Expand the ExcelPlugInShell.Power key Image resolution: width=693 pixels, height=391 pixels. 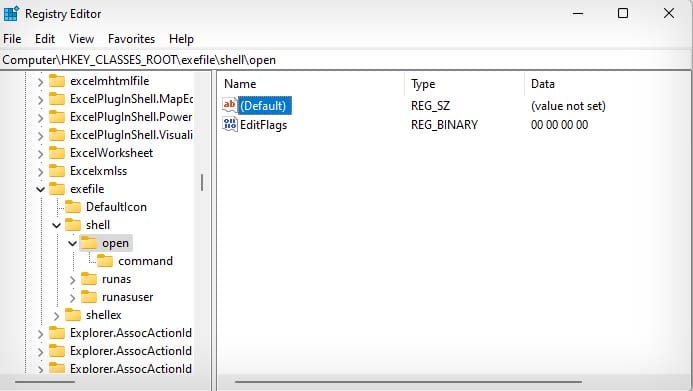point(40,118)
